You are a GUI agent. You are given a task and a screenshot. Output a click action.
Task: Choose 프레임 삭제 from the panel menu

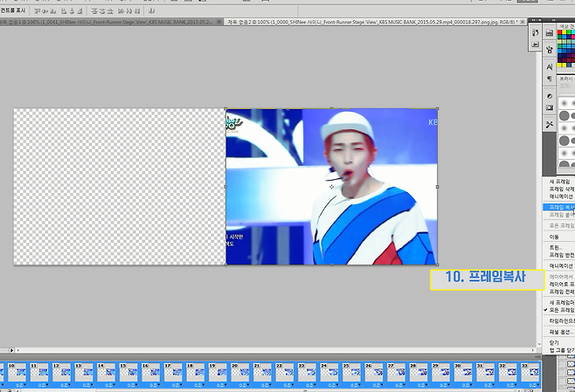[x=561, y=189]
